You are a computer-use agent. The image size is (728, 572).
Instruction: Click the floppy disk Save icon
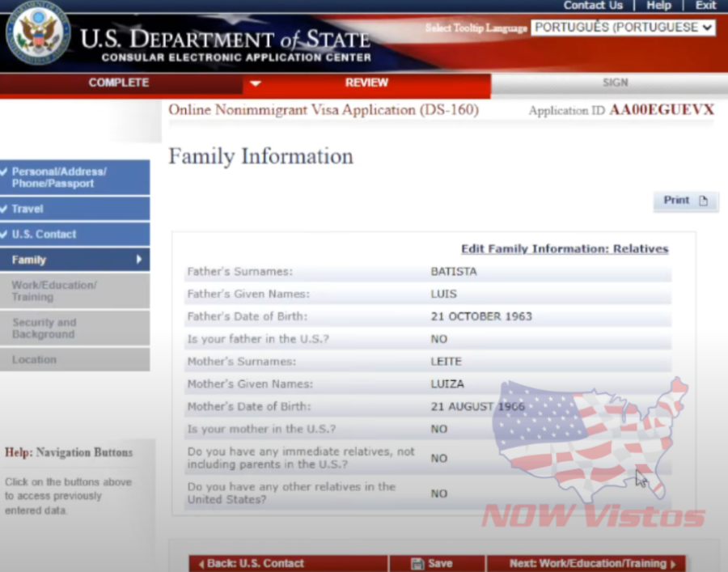(417, 564)
